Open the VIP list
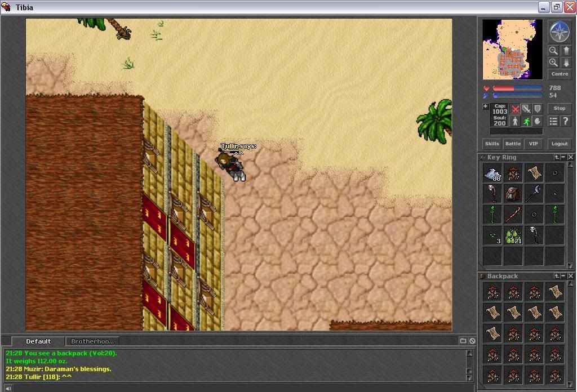 [x=533, y=144]
